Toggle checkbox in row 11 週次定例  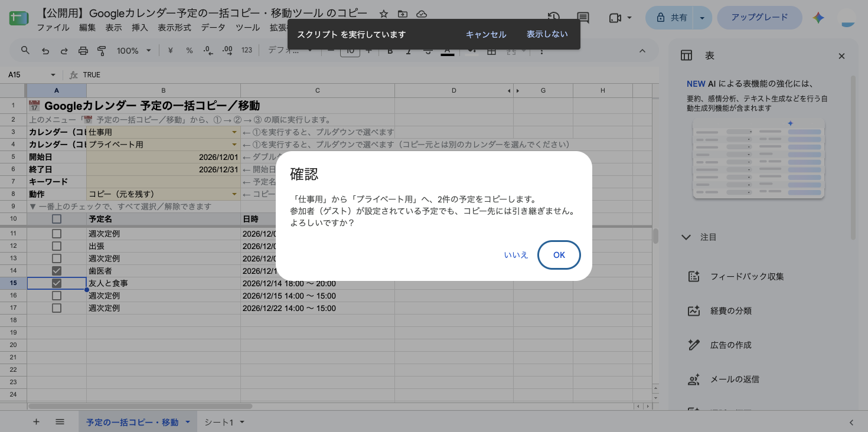pos(57,234)
